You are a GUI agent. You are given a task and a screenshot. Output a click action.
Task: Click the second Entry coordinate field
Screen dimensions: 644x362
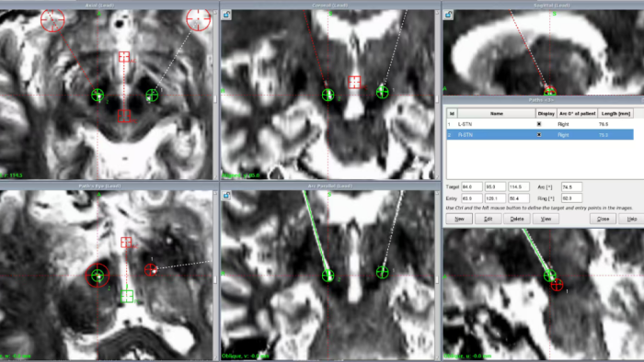tap(495, 198)
